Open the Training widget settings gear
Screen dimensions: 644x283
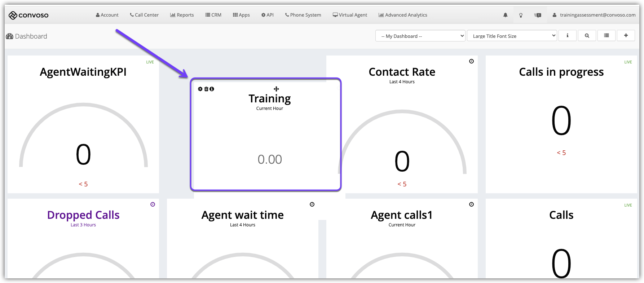200,89
